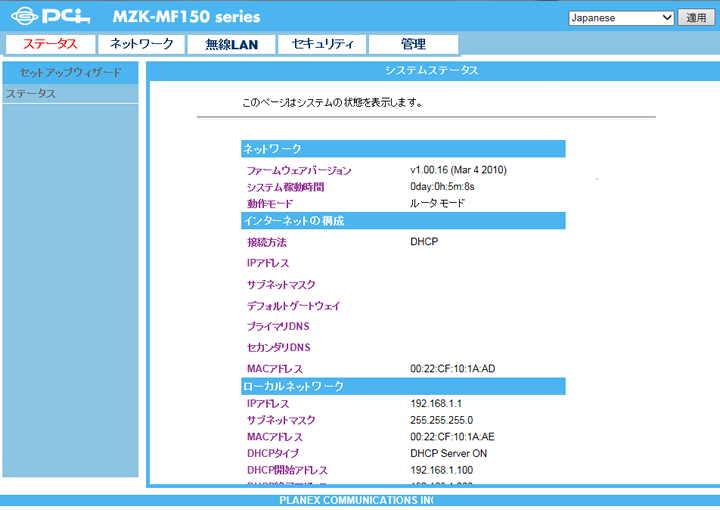The height and width of the screenshot is (510, 720).
Task: Click the DHCP connection method value
Action: [424, 241]
